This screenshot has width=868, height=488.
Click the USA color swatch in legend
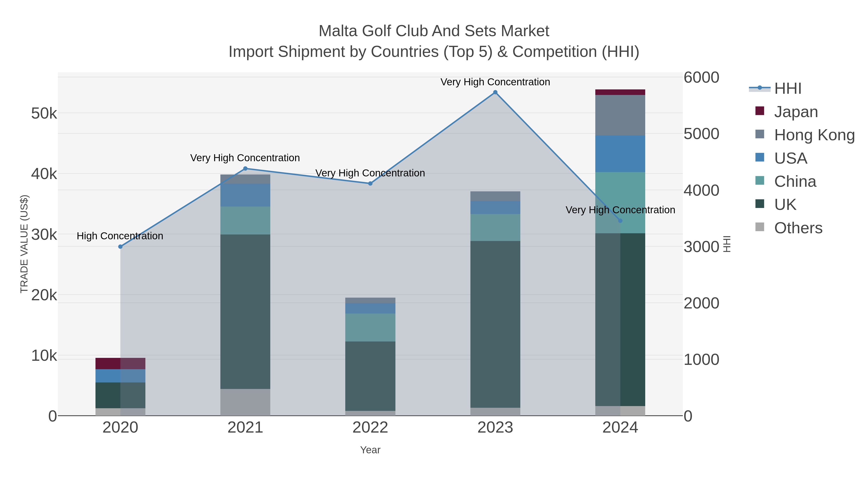click(760, 157)
